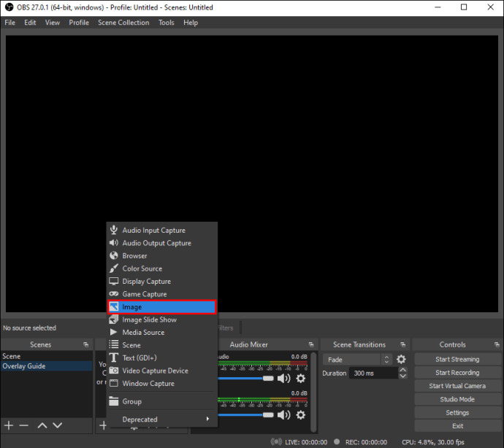Undock the Scenes panel using header icon
504x448 pixels.
(x=86, y=344)
